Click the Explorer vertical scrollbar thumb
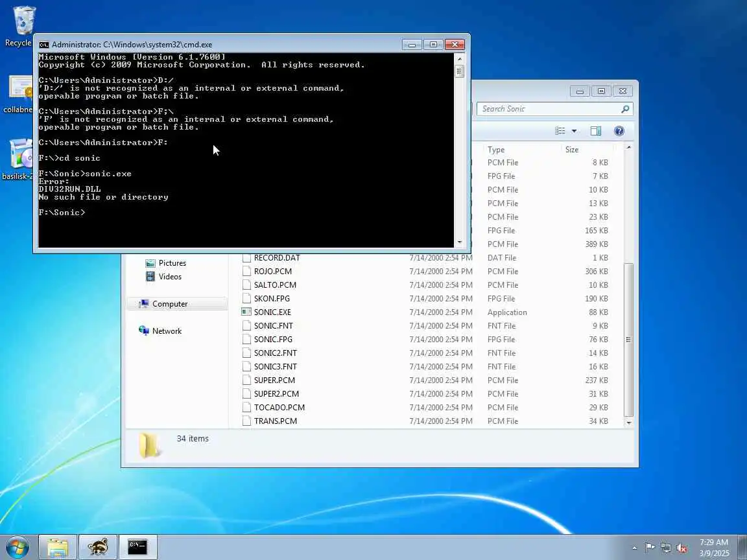The height and width of the screenshot is (560, 747). (x=629, y=340)
